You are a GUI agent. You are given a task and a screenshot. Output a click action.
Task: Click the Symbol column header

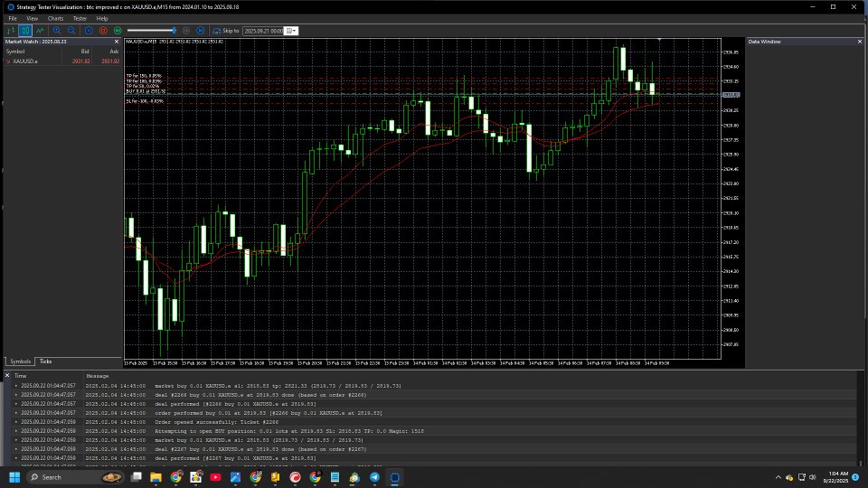point(15,52)
